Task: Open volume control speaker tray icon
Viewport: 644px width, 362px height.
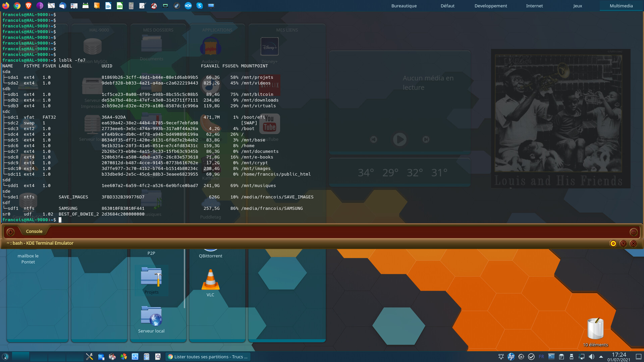Action: coord(592,357)
